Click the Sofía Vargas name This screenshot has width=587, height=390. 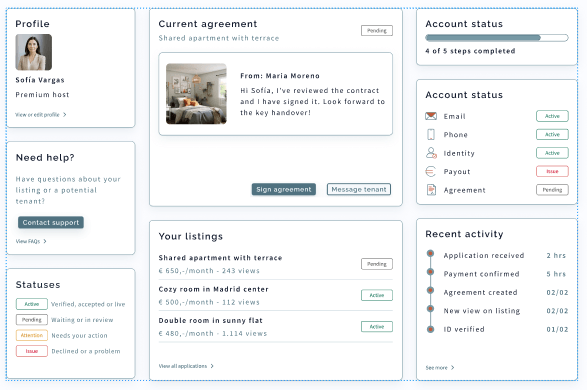tap(40, 80)
